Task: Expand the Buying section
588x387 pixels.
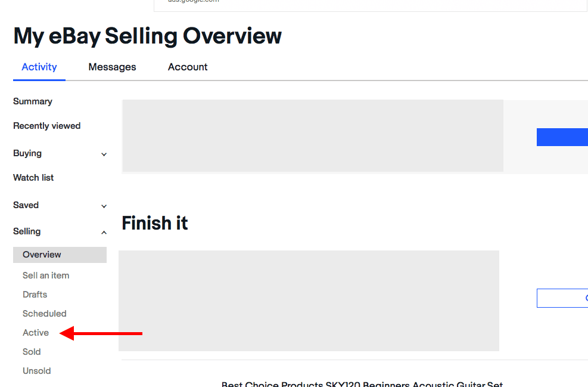Action: click(27, 153)
